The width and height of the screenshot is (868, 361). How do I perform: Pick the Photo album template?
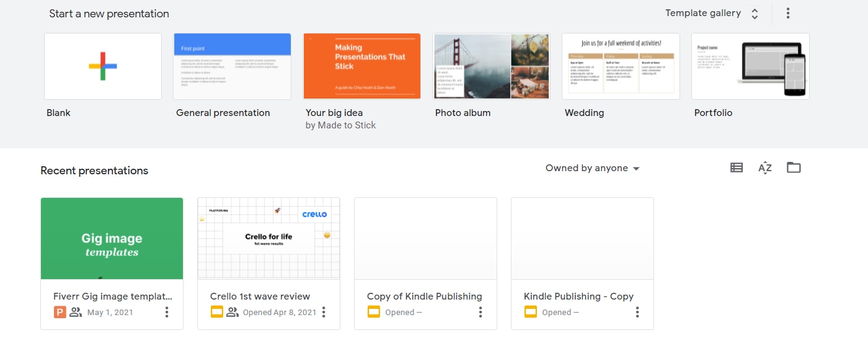point(491,66)
